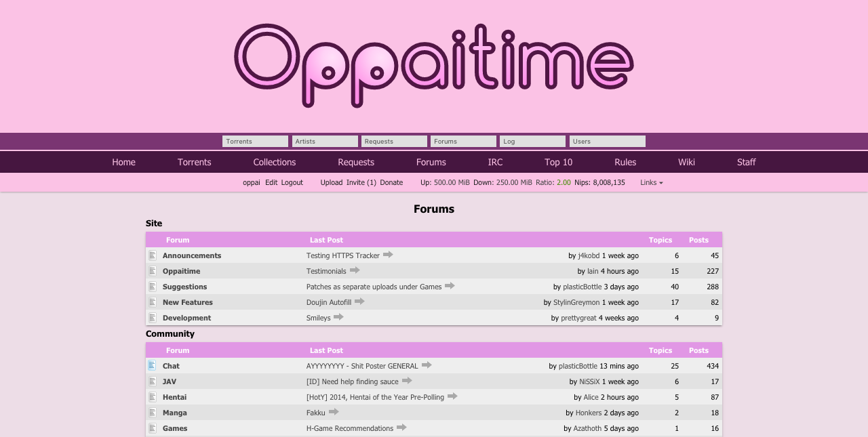
Task: Click the forum status icon beside Announcements
Action: (153, 255)
